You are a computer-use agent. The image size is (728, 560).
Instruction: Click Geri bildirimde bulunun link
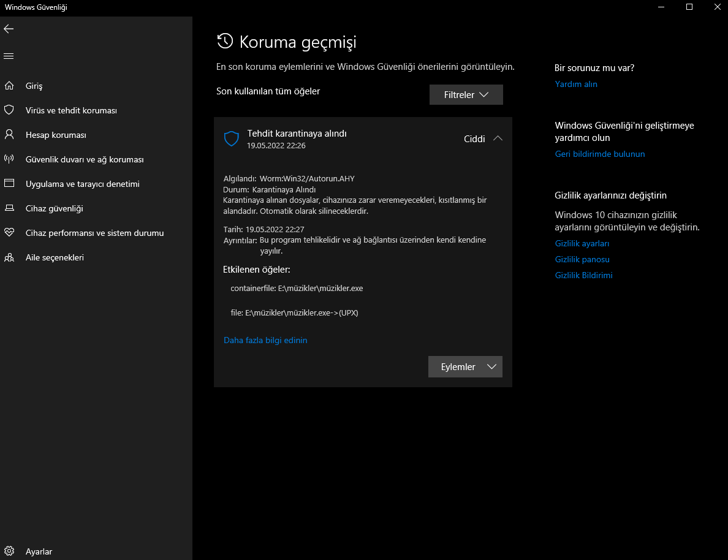pyautogui.click(x=600, y=154)
